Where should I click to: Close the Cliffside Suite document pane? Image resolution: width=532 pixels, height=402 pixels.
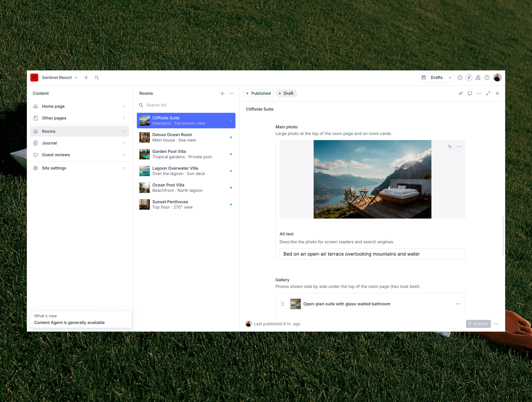coord(497,93)
